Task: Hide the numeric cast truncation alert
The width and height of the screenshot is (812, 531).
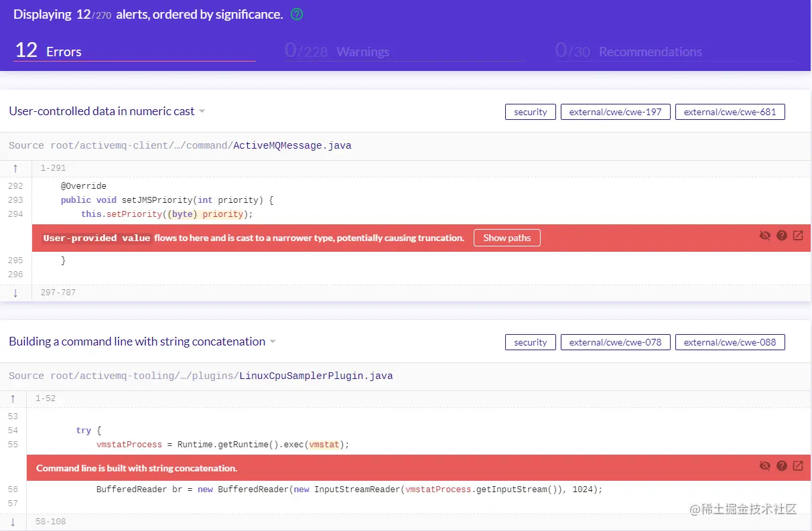Action: pos(765,236)
